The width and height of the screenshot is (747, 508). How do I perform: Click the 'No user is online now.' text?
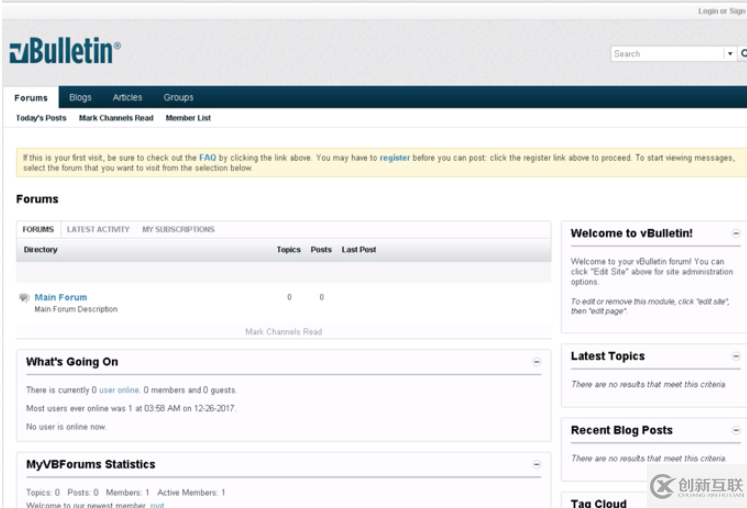[66, 427]
